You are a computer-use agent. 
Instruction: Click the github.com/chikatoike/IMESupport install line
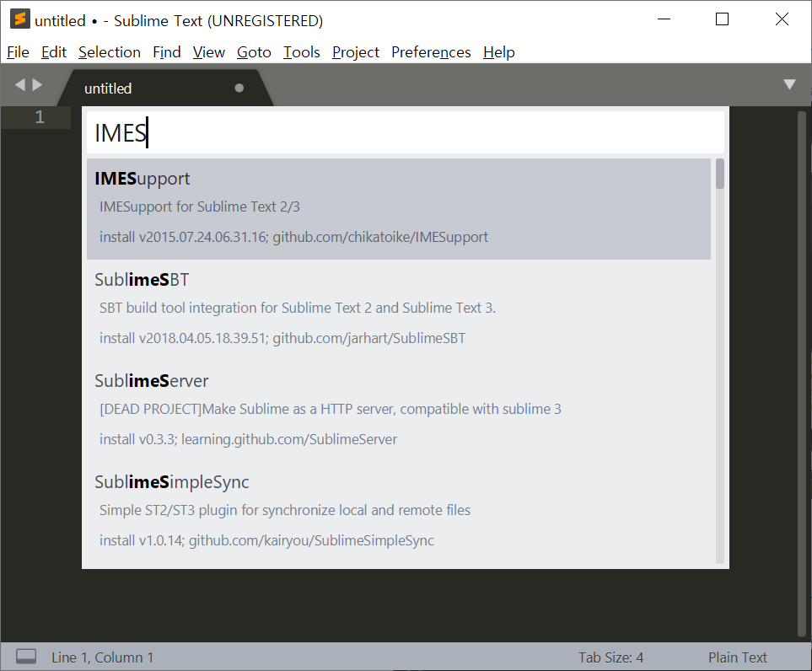293,237
